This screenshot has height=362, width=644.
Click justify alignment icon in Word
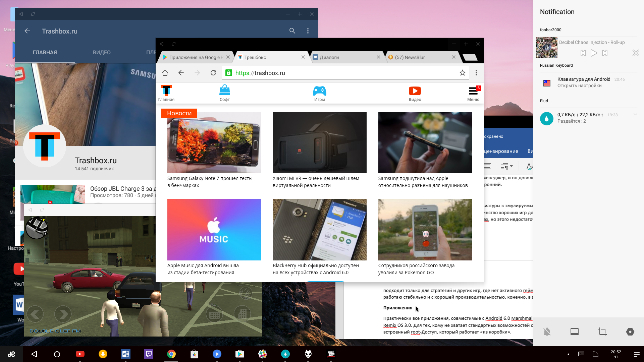[488, 166]
